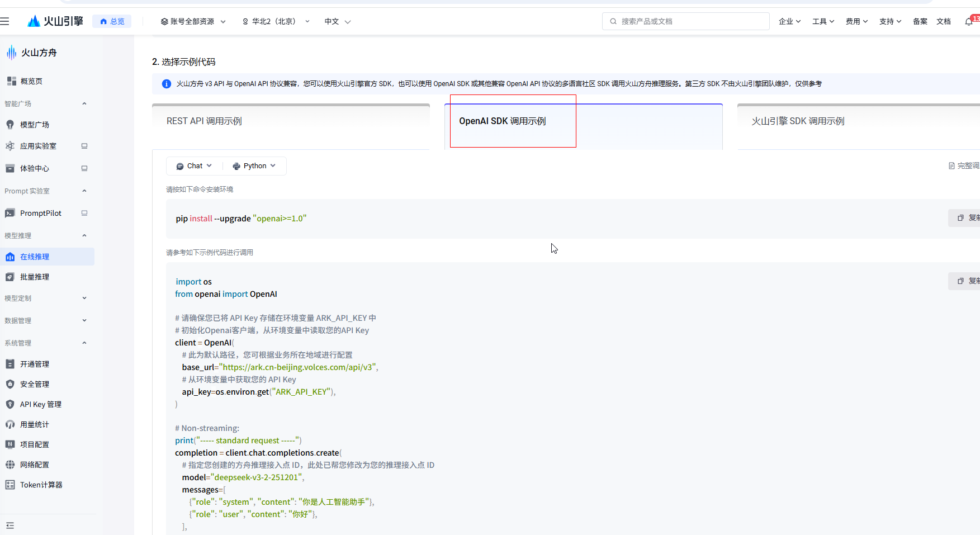
Task: Open the 支持 menu
Action: tap(890, 21)
